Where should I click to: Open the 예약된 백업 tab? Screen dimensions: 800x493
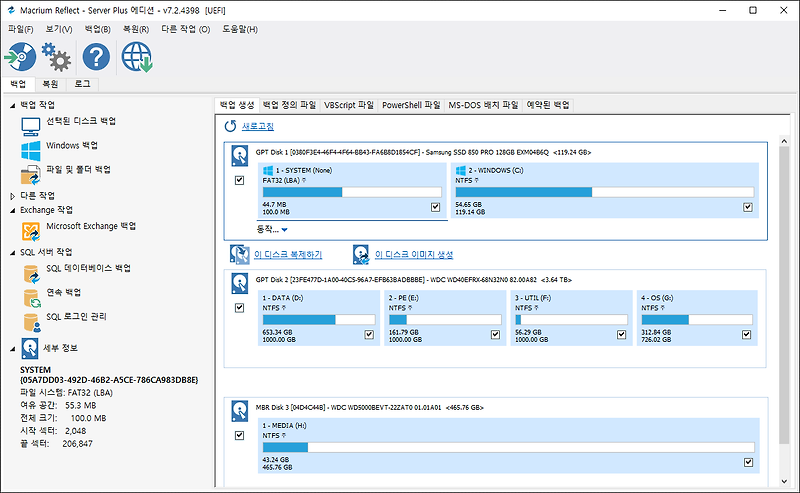[x=548, y=105]
